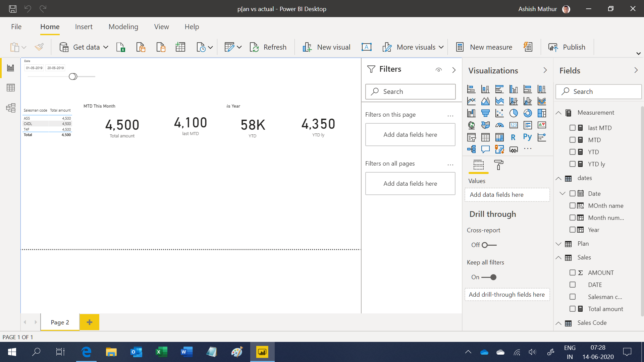Expand the More visuals dropdown

pyautogui.click(x=441, y=47)
